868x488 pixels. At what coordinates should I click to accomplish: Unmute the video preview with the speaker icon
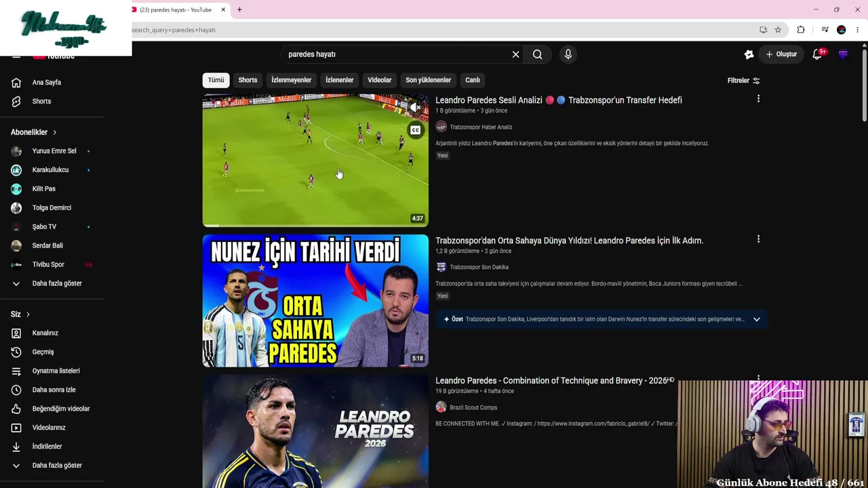coord(415,108)
